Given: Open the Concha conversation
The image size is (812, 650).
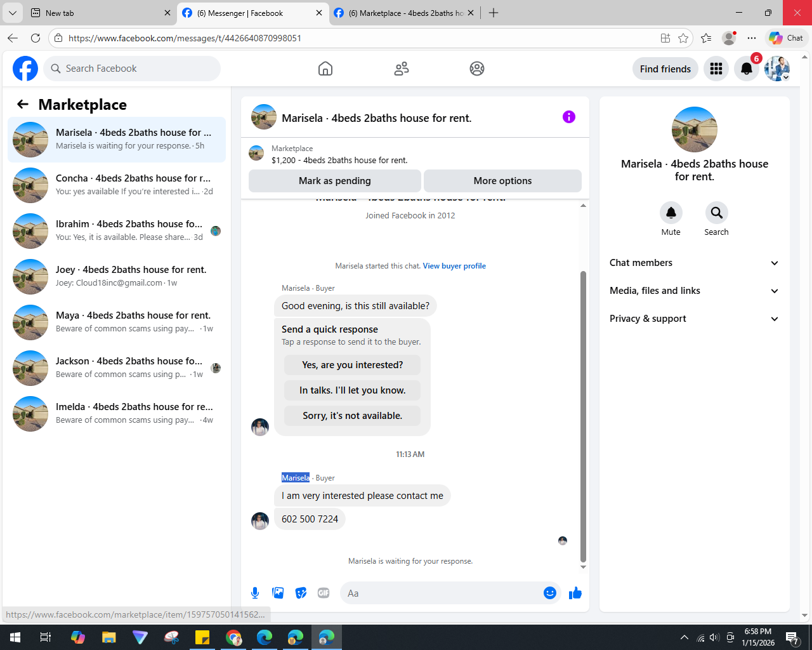Looking at the screenshot, I should [117, 185].
